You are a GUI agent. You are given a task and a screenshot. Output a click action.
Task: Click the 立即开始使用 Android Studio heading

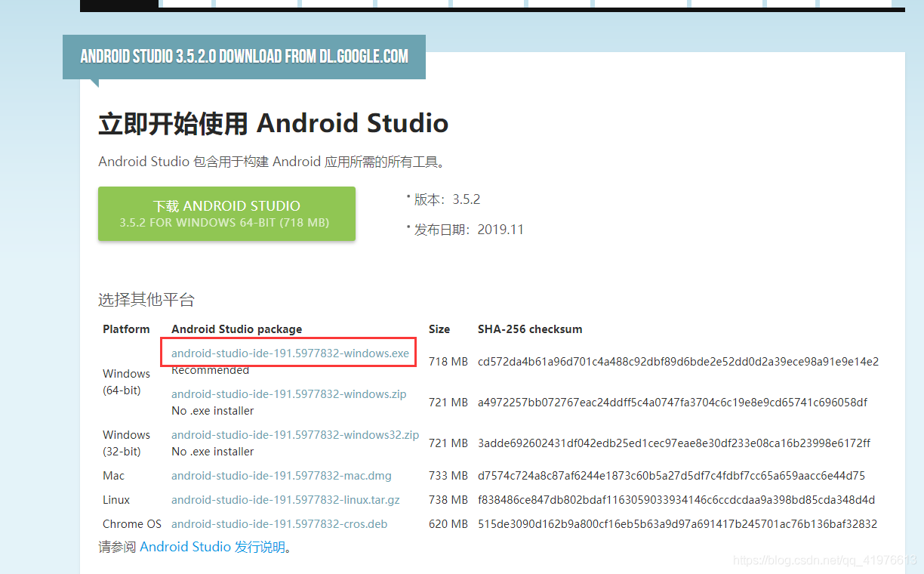tap(273, 122)
